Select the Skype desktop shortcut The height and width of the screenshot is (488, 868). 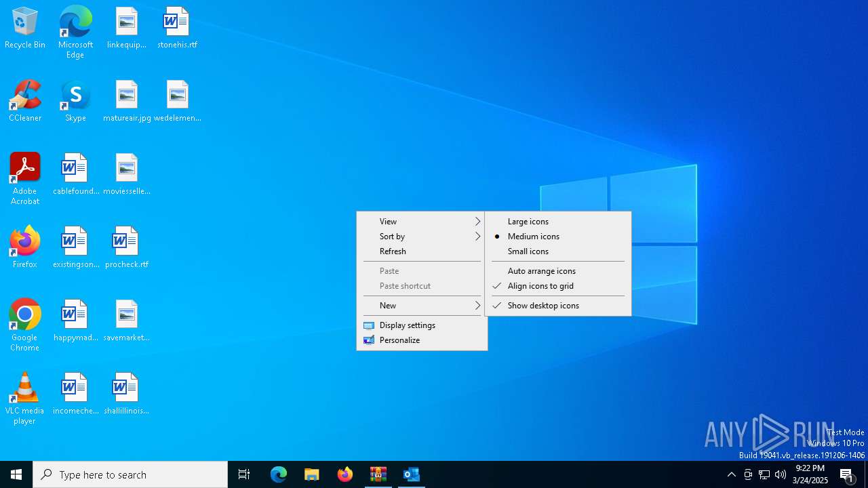pos(75,101)
